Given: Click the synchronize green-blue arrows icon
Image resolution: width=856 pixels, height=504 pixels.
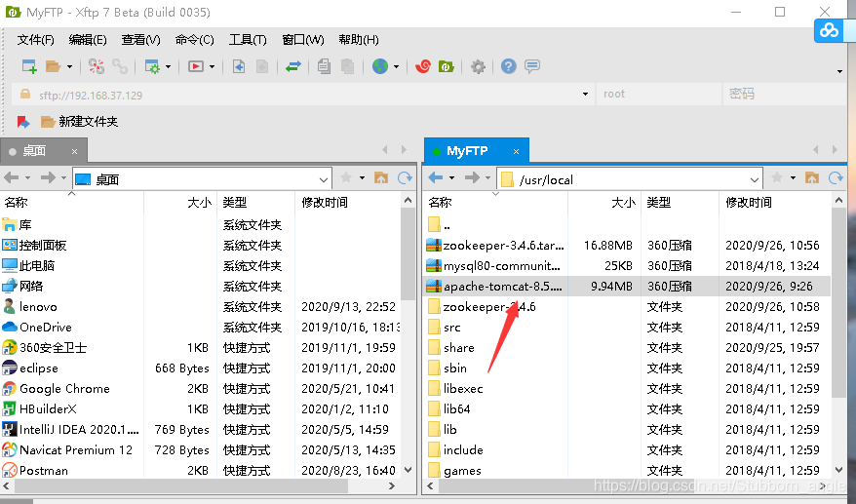Looking at the screenshot, I should 293,66.
